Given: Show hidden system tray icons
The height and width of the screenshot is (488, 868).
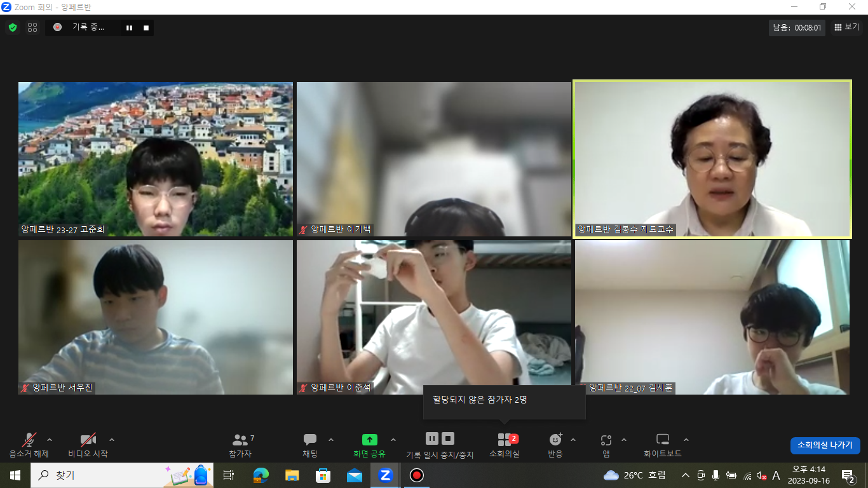Looking at the screenshot, I should click(685, 475).
